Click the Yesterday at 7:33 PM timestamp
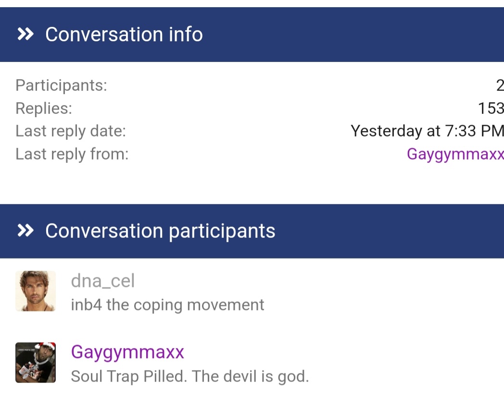Screen dimensions: 504x420 (427, 131)
